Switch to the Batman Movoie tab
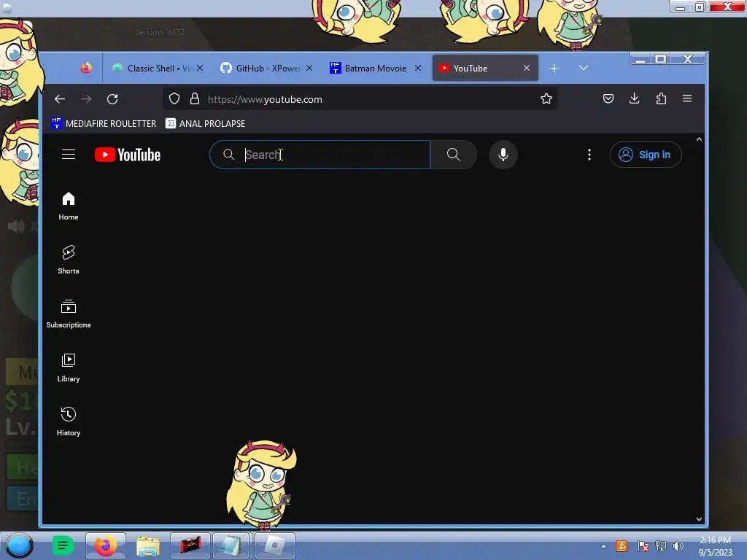The width and height of the screenshot is (747, 560). tap(375, 68)
